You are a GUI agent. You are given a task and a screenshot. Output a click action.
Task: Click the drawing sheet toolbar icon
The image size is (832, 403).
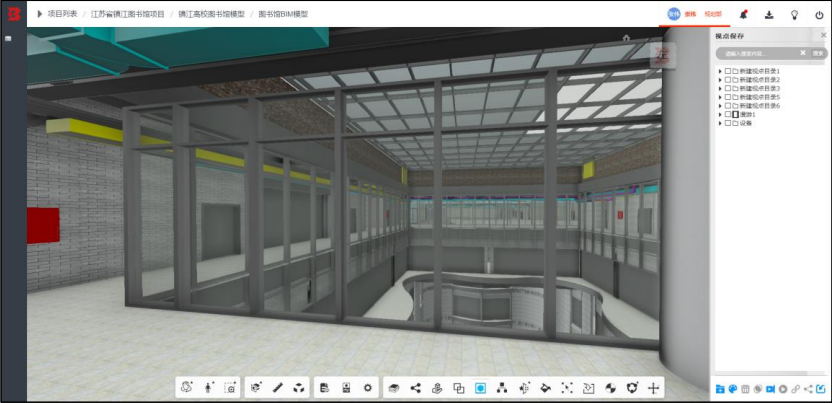346,388
